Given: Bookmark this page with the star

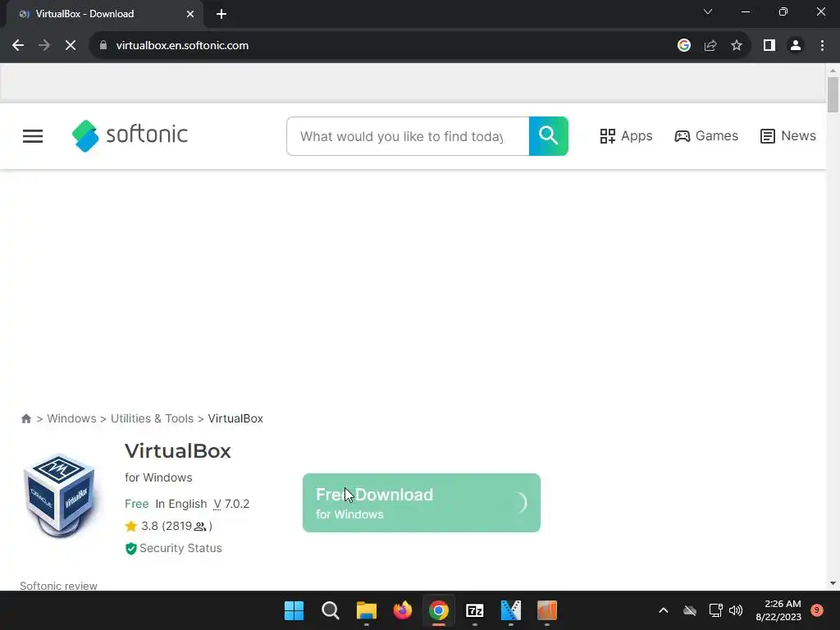Looking at the screenshot, I should [737, 46].
